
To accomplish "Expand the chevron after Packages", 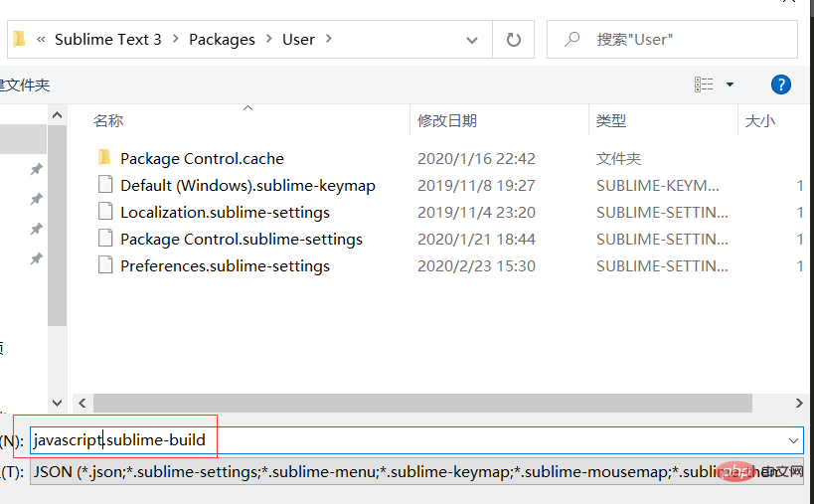I will tap(269, 39).
